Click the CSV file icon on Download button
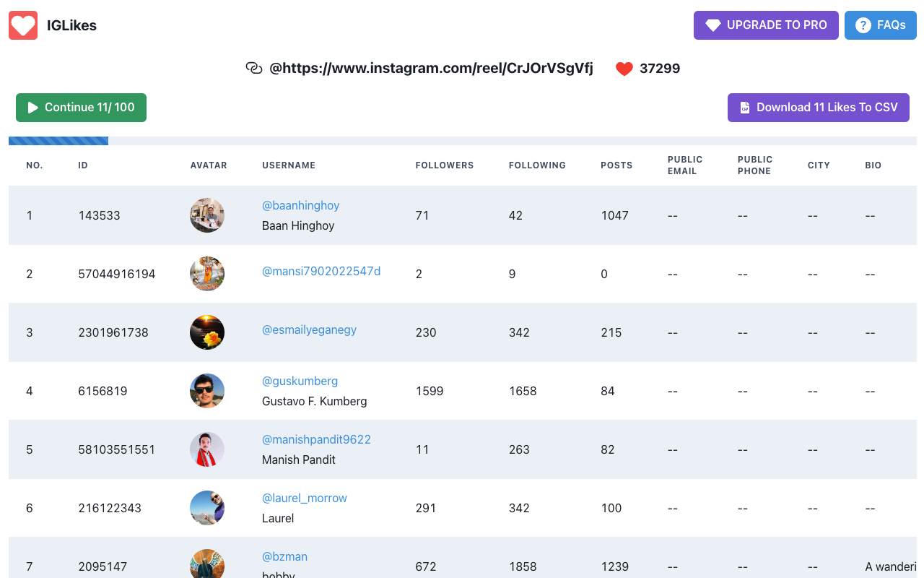 [x=744, y=107]
